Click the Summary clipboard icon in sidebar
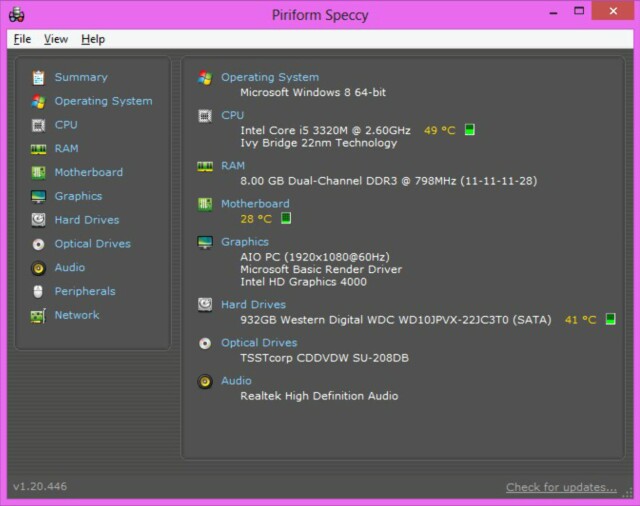 click(38, 78)
